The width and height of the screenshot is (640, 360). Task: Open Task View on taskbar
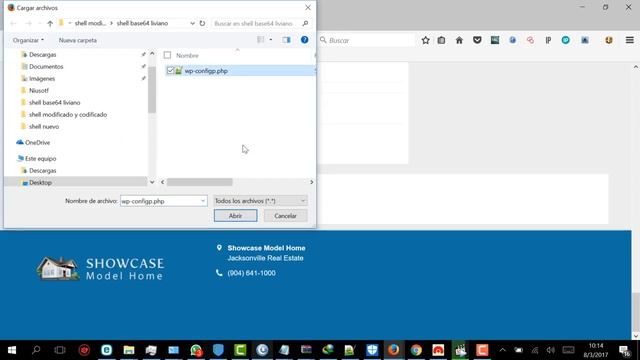(x=60, y=350)
